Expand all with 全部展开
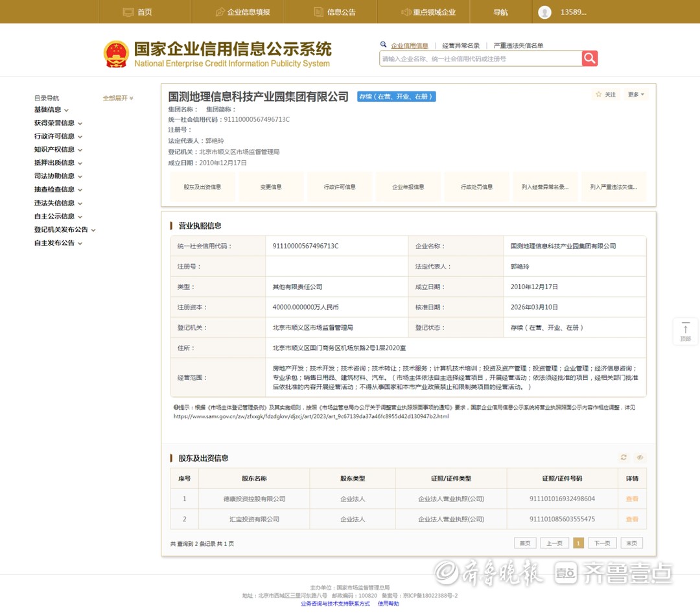 click(x=118, y=98)
